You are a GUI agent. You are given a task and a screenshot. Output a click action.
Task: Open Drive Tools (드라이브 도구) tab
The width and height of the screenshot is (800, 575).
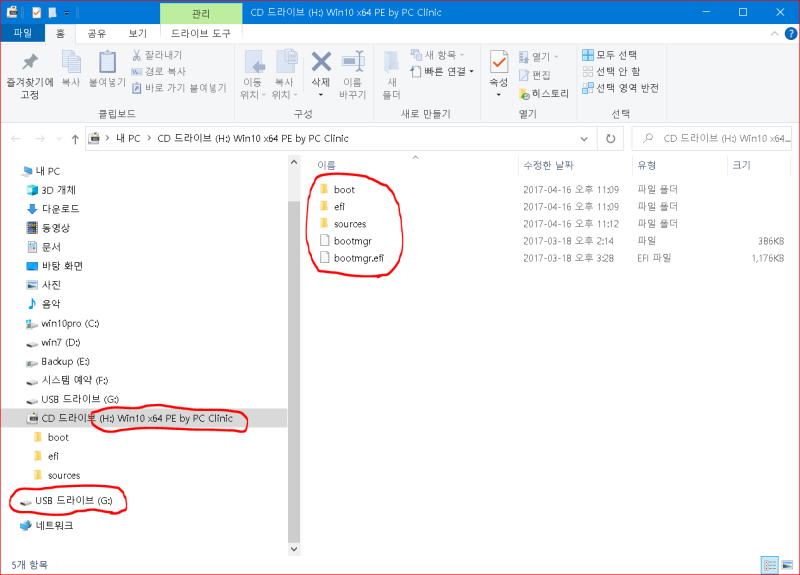201,34
